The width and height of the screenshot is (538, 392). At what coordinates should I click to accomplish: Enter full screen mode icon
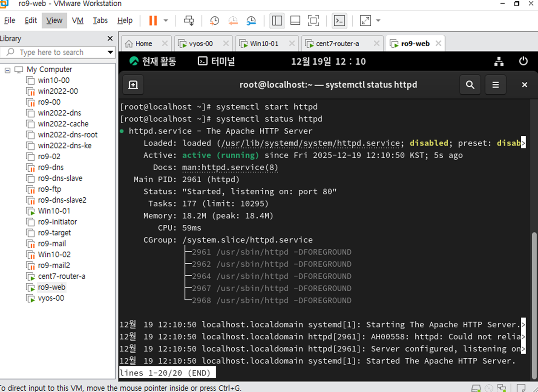314,20
